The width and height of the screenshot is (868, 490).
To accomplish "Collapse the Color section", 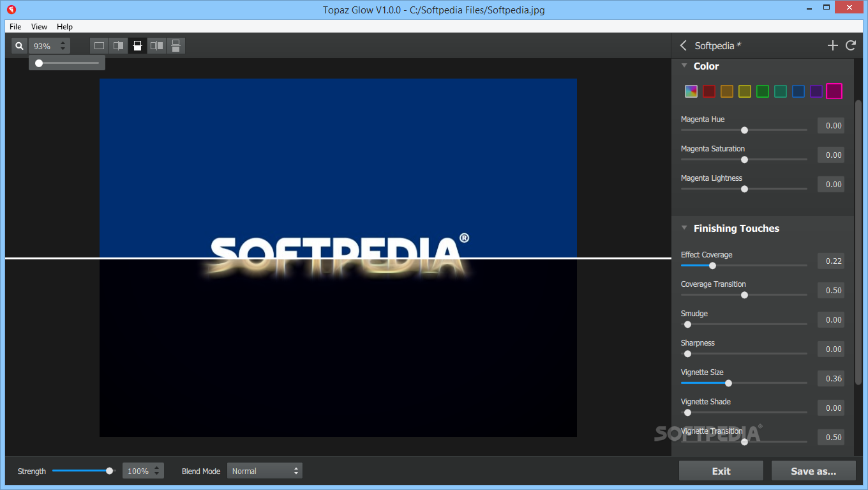I will click(684, 66).
